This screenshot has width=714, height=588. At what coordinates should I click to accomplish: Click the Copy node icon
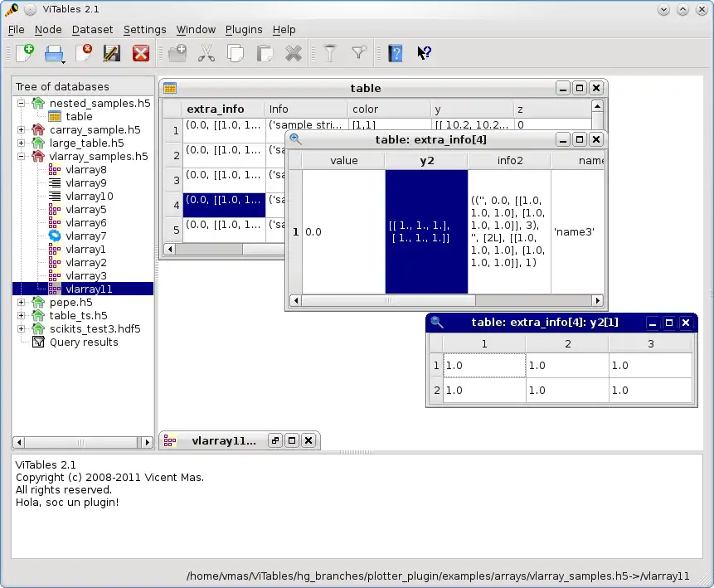point(236,54)
